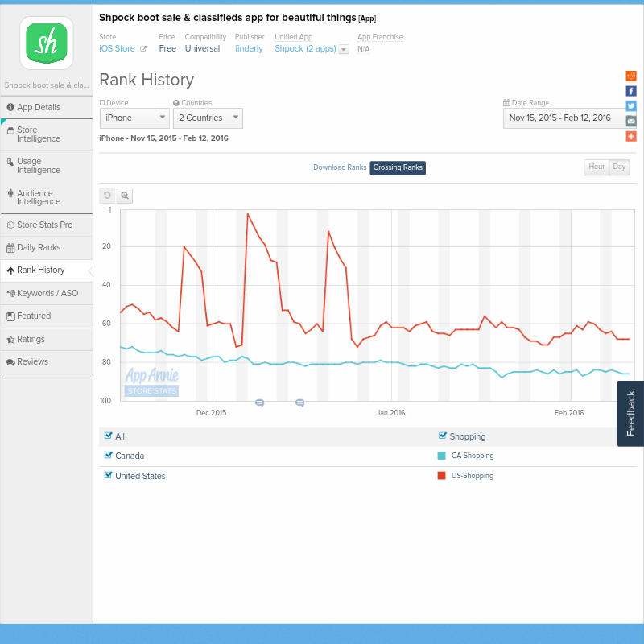Click the App Details info icon
Screen dimensions: 644x644
point(10,107)
